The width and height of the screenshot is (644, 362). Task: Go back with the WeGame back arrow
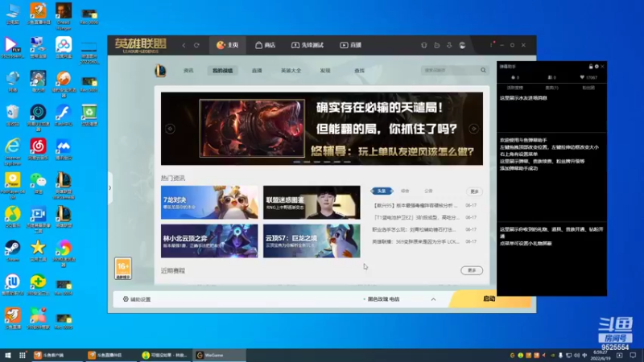pos(184,45)
